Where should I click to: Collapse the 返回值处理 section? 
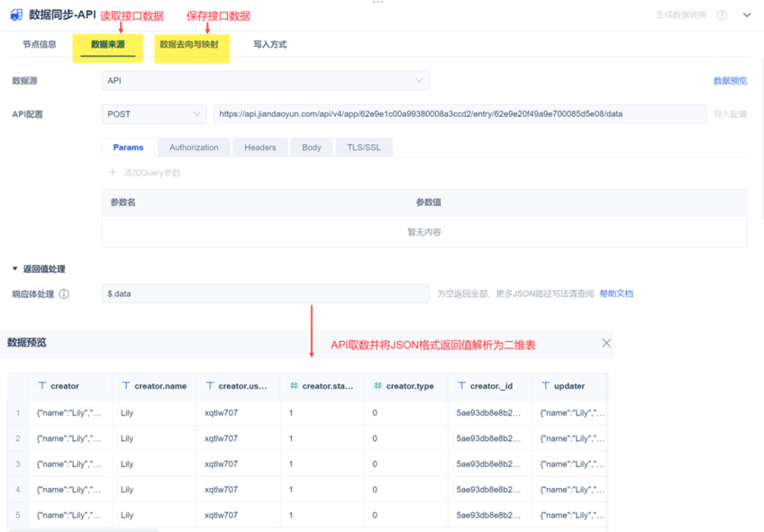(15, 269)
